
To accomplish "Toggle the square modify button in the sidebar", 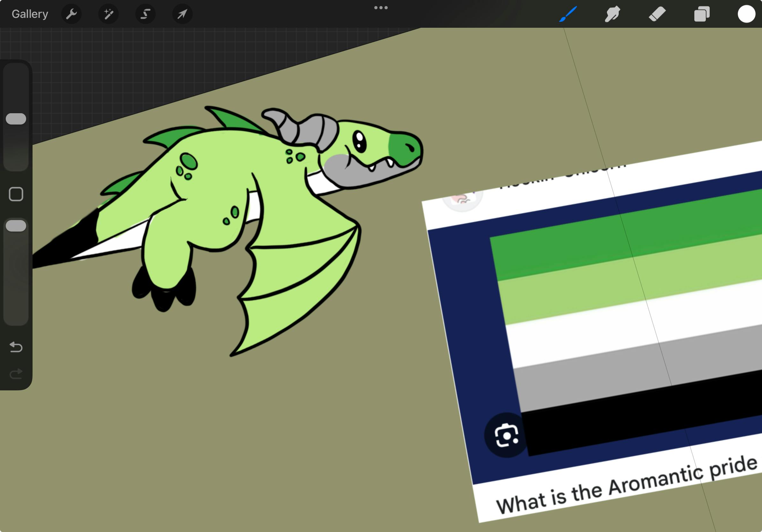I will 16,194.
